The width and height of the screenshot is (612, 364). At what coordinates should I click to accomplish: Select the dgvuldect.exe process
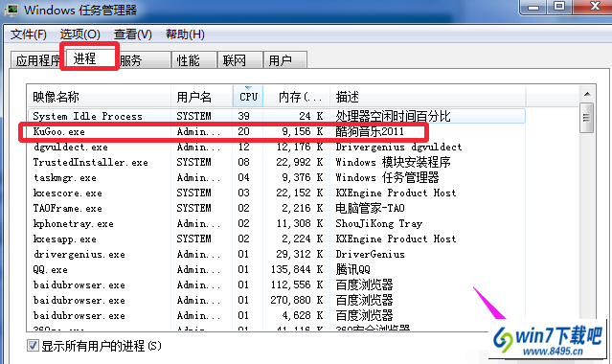coord(277,147)
